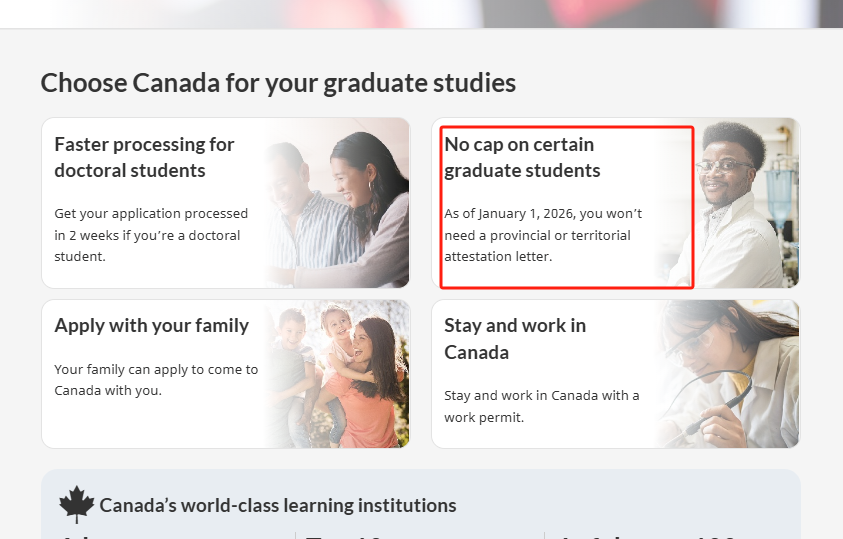Click "Canada's world-class learning institutions" heading

point(278,505)
